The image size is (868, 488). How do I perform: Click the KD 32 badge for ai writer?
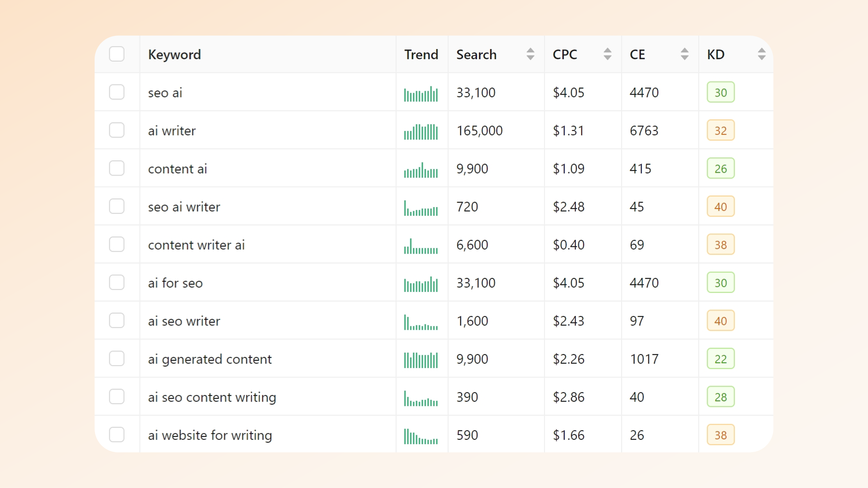[720, 130]
